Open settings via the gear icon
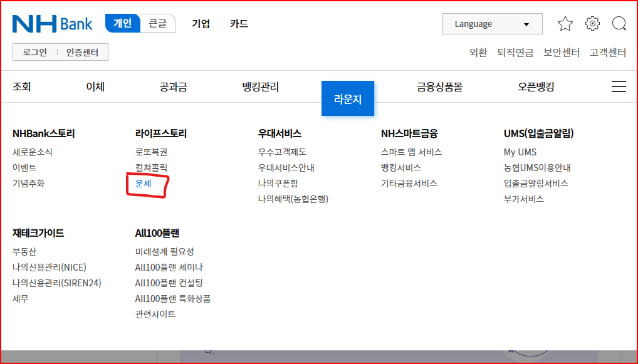This screenshot has width=638, height=364. coord(592,24)
